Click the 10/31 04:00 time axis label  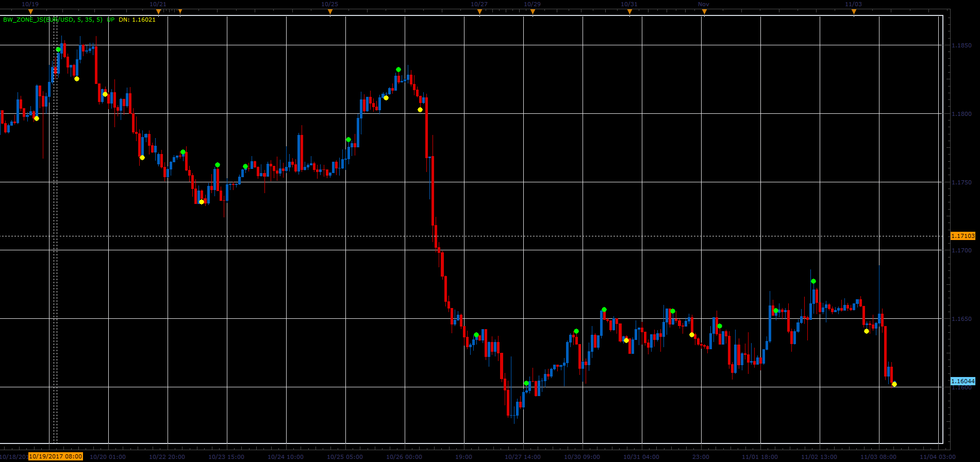(641, 457)
